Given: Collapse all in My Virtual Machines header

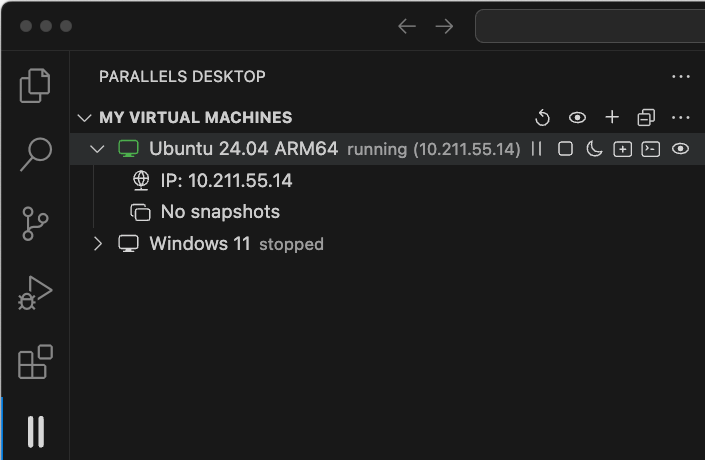Looking at the screenshot, I should point(646,118).
